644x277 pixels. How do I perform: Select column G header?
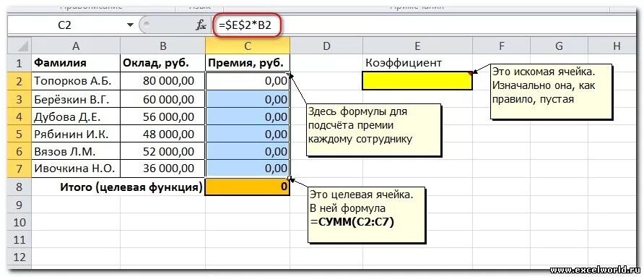[559, 46]
